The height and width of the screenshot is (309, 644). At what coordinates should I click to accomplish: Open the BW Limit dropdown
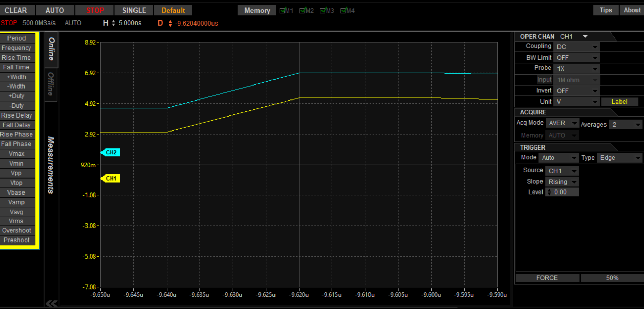pos(576,58)
